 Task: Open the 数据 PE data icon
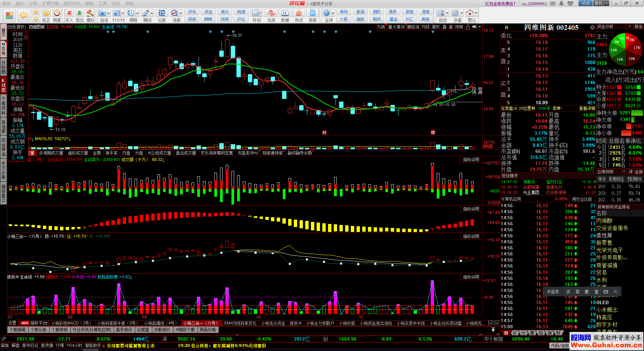coord(285,16)
